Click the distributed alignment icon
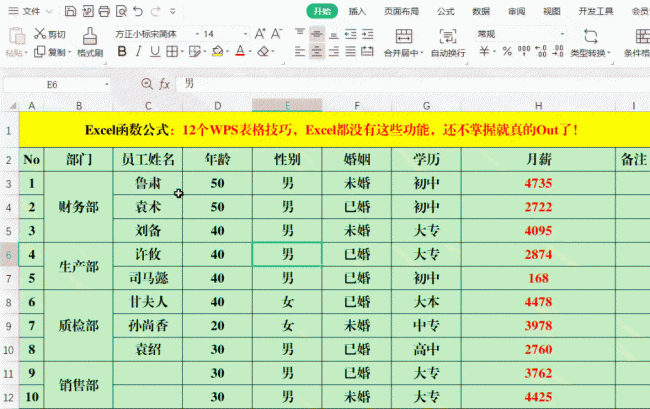The width and height of the screenshot is (650, 409). pyautogui.click(x=367, y=51)
